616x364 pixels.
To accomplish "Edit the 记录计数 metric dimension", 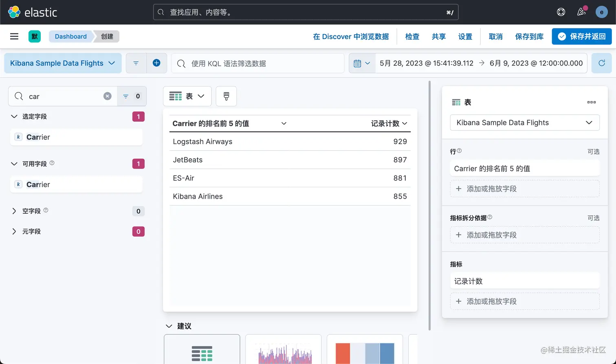I will (x=525, y=281).
